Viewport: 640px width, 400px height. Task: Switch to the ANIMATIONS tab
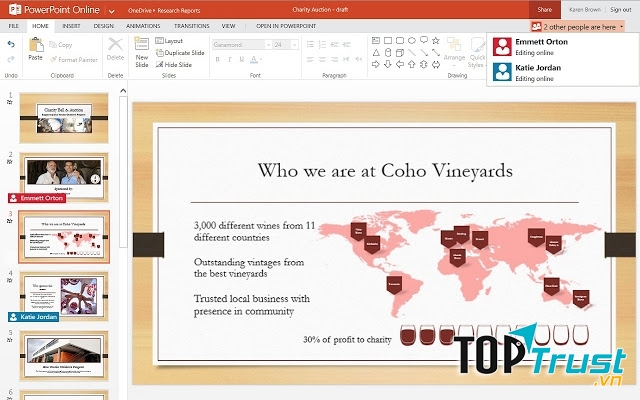tap(143, 26)
